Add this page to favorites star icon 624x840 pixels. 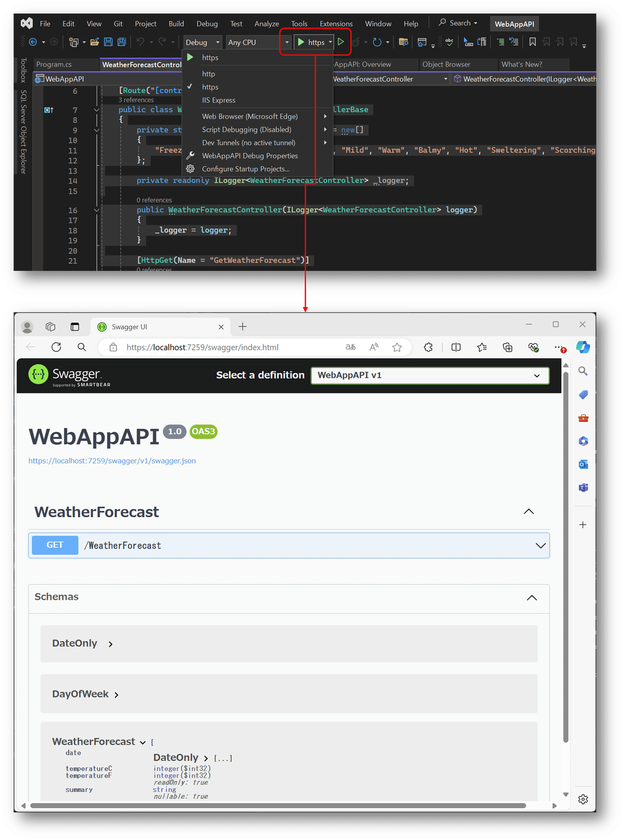click(x=397, y=347)
